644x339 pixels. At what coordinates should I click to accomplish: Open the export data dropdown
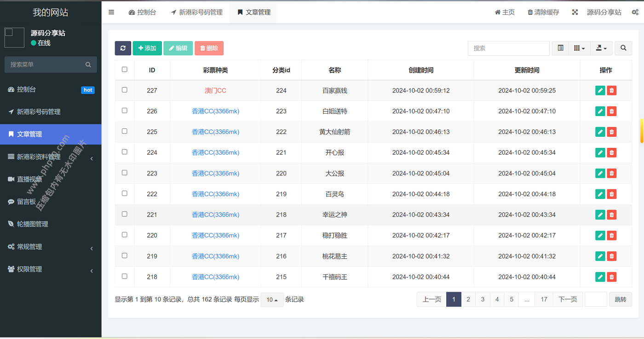pos(601,48)
